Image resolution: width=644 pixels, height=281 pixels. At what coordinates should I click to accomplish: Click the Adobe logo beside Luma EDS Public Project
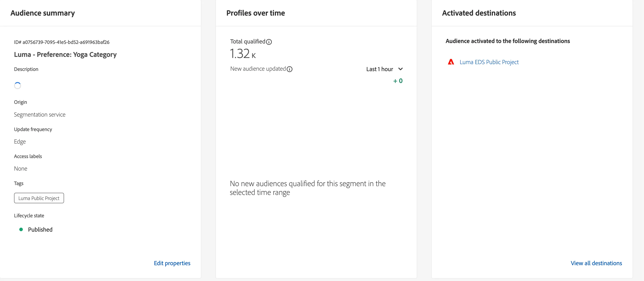tap(451, 62)
